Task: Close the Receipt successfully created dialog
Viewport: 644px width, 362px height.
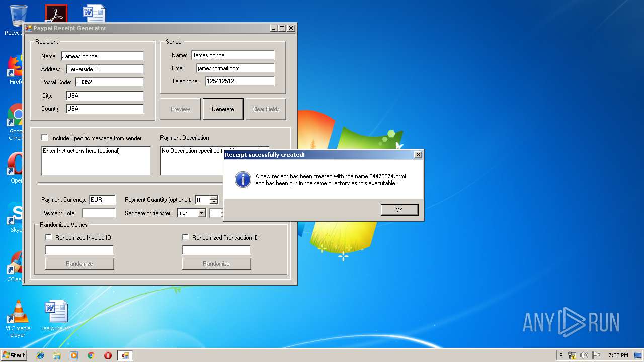Action: click(x=418, y=155)
